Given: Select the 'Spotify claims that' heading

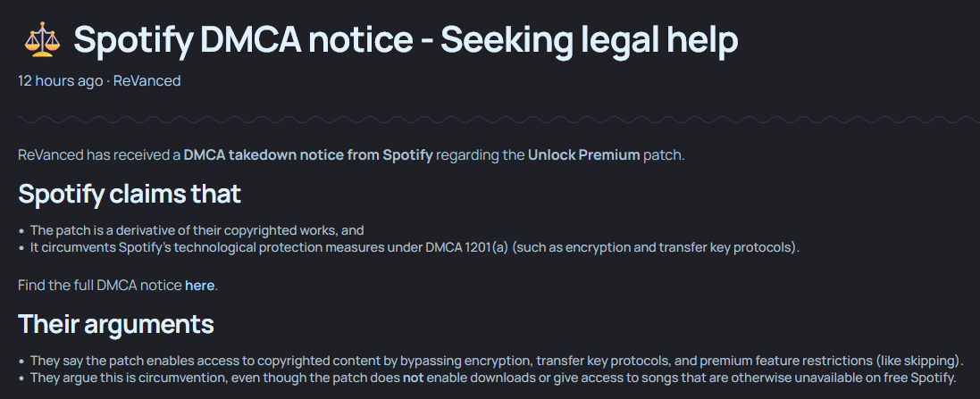Looking at the screenshot, I should (x=130, y=194).
